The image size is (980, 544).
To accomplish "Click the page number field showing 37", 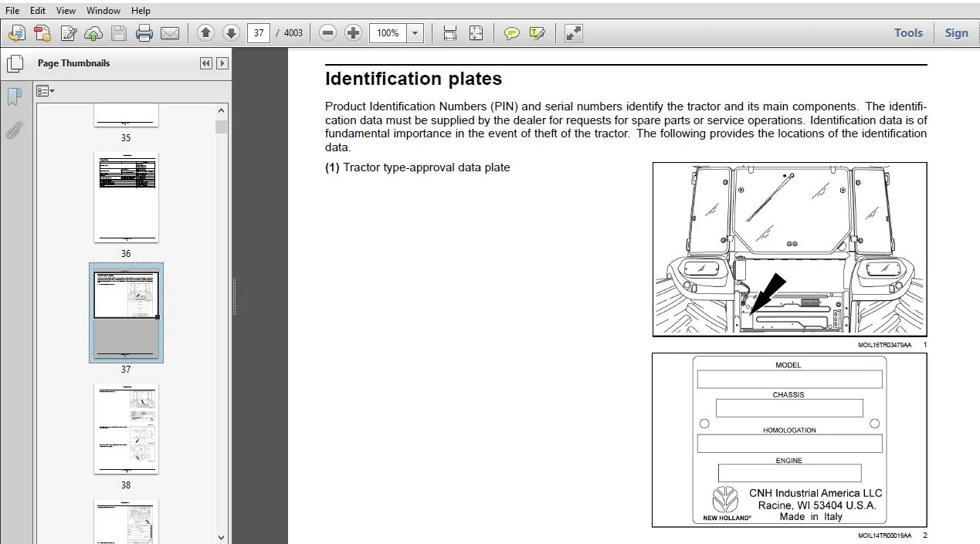I will pos(259,33).
